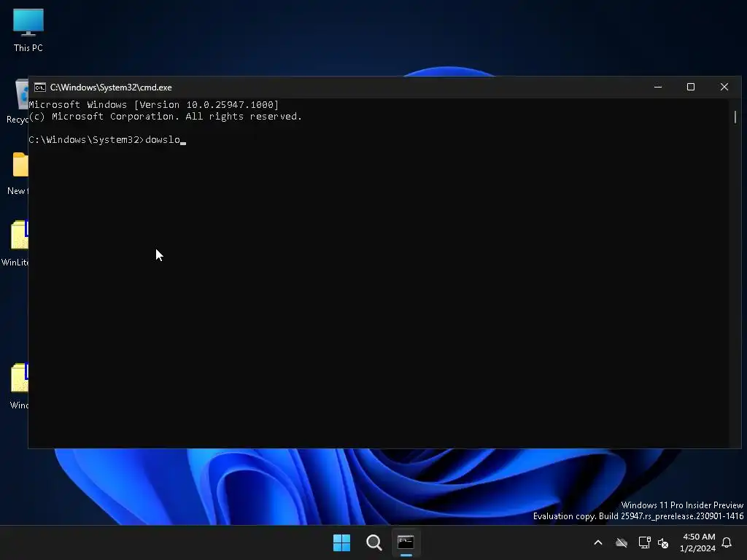Open the This PC desktop icon

coord(28,30)
